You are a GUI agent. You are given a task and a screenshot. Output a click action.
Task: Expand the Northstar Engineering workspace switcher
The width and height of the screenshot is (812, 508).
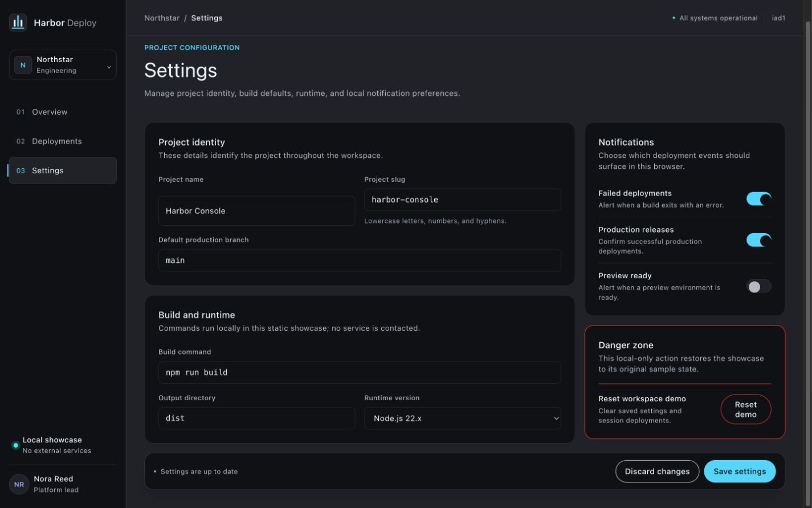tap(63, 65)
